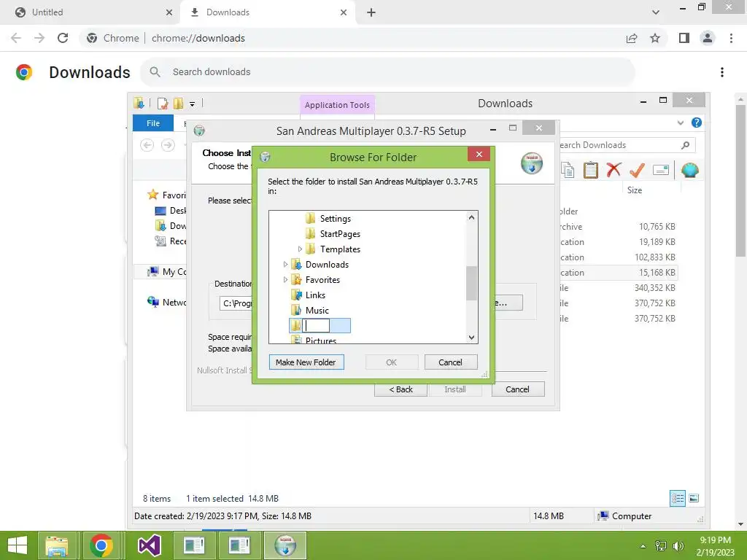Image resolution: width=747 pixels, height=560 pixels.
Task: Click the Rename toolbar icon
Action: 661,170
